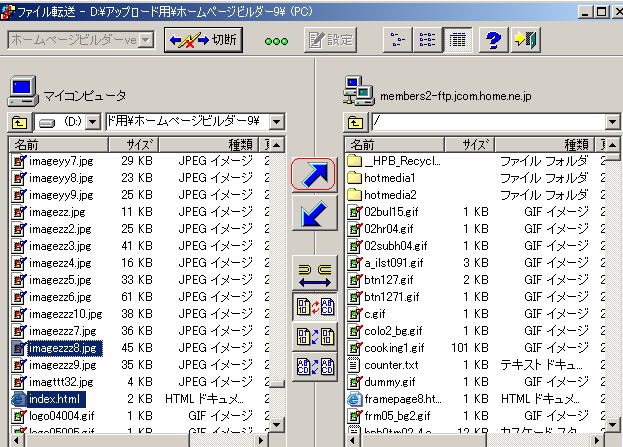623x447 pixels.
Task: Open help question mark icon
Action: point(492,40)
